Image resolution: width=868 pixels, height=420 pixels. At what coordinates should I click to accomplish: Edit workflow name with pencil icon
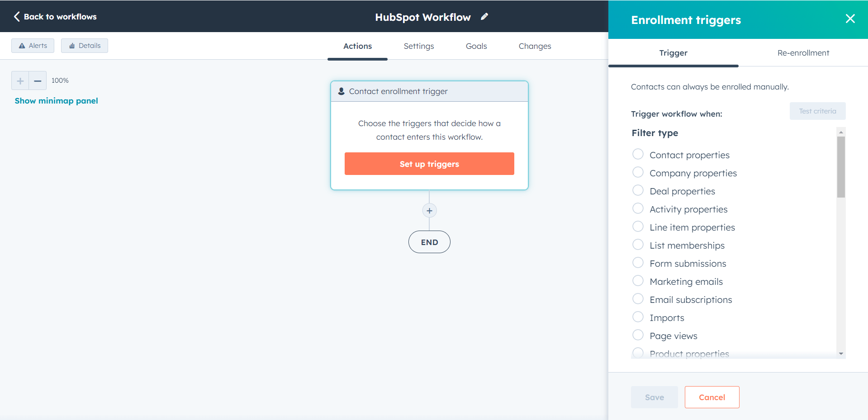(x=484, y=17)
